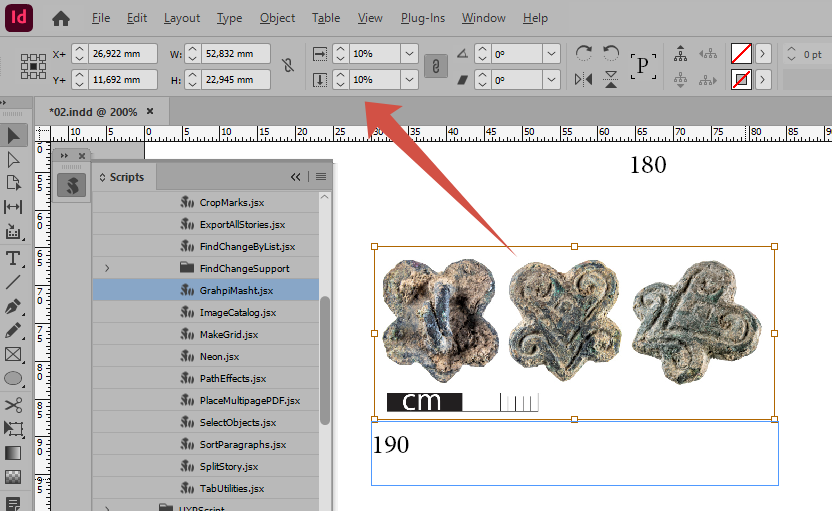Select the Gradient Feather tool
This screenshot has height=511, width=832.
[13, 477]
